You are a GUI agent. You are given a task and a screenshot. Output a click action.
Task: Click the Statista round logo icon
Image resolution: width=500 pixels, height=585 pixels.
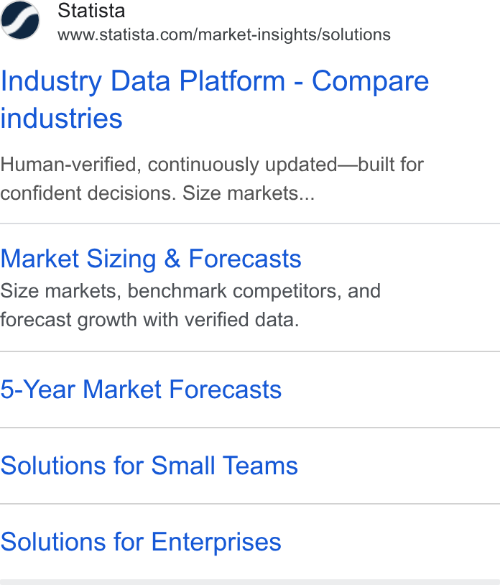(x=20, y=20)
